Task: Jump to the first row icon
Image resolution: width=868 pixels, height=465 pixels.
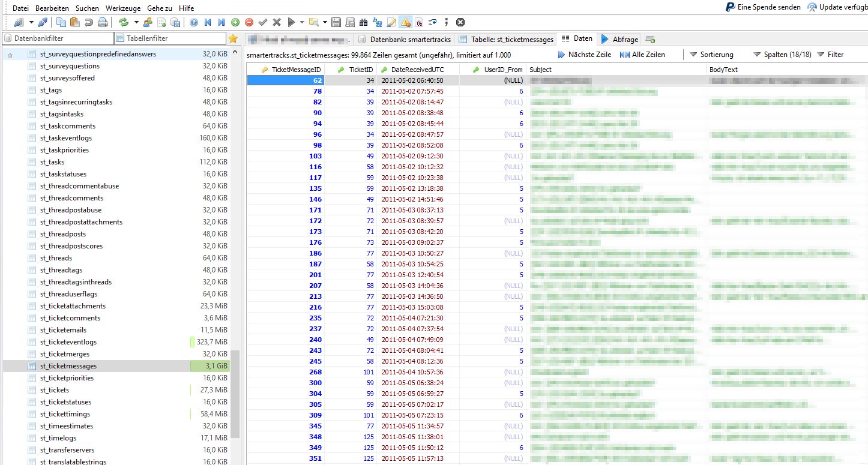Action: (x=208, y=22)
